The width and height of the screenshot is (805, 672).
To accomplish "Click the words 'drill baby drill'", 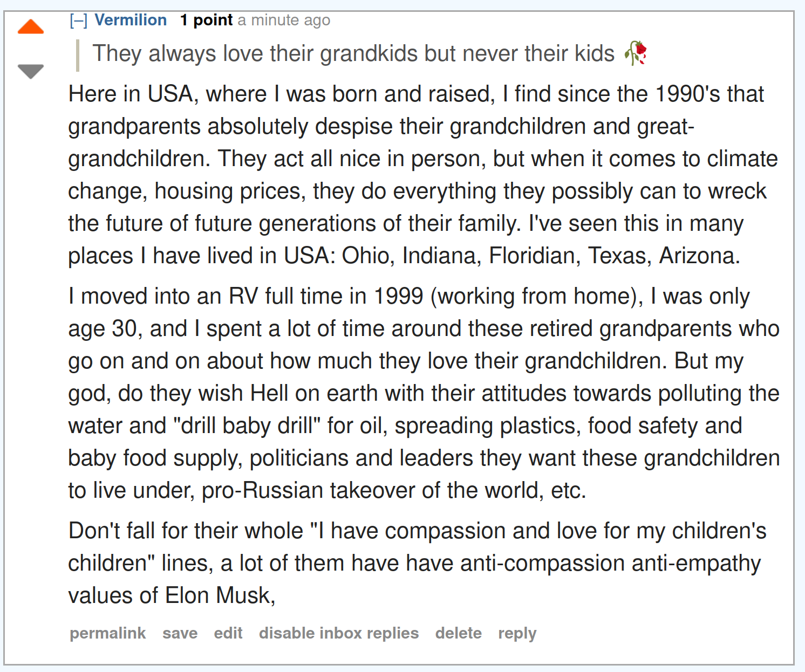I will [x=247, y=426].
